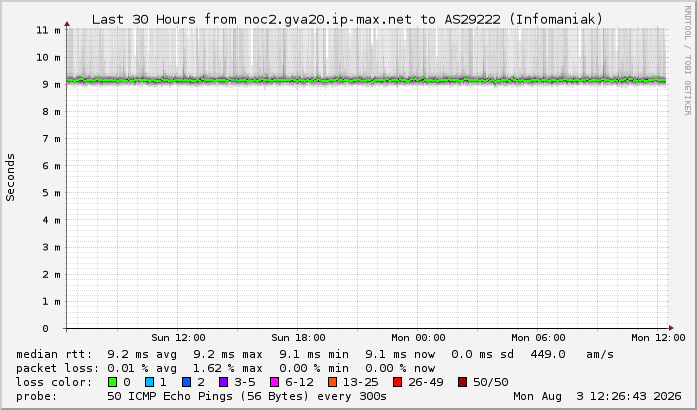The image size is (697, 410).
Task: Click the '9.2 ms avg' median rtt value
Action: (142, 354)
